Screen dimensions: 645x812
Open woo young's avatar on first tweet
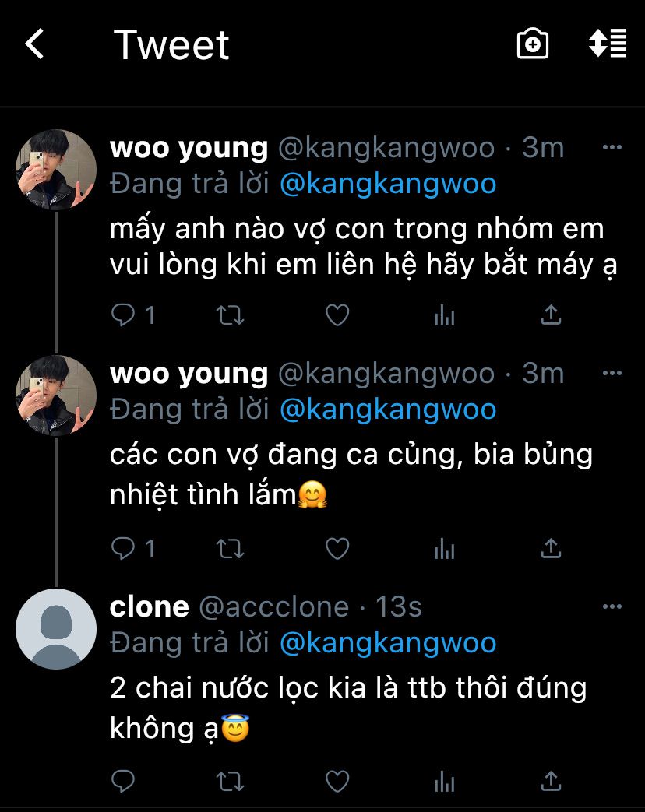click(x=56, y=170)
